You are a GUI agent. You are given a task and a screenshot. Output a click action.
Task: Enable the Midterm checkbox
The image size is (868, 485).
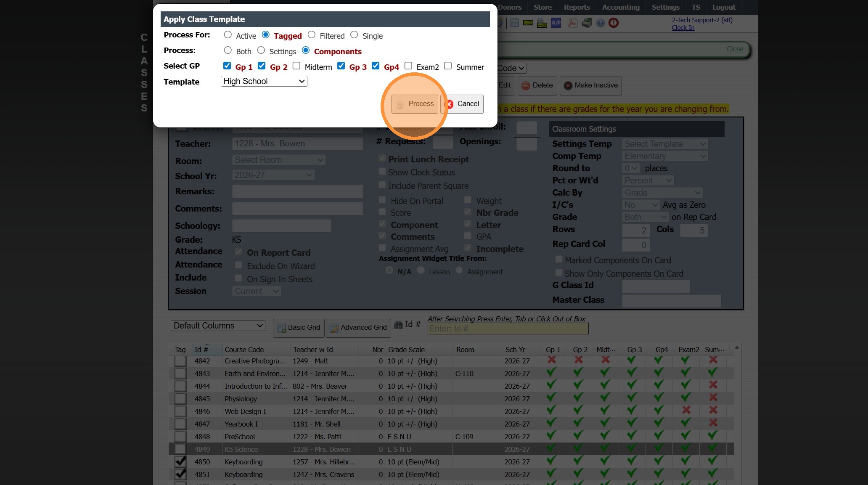[x=296, y=66]
